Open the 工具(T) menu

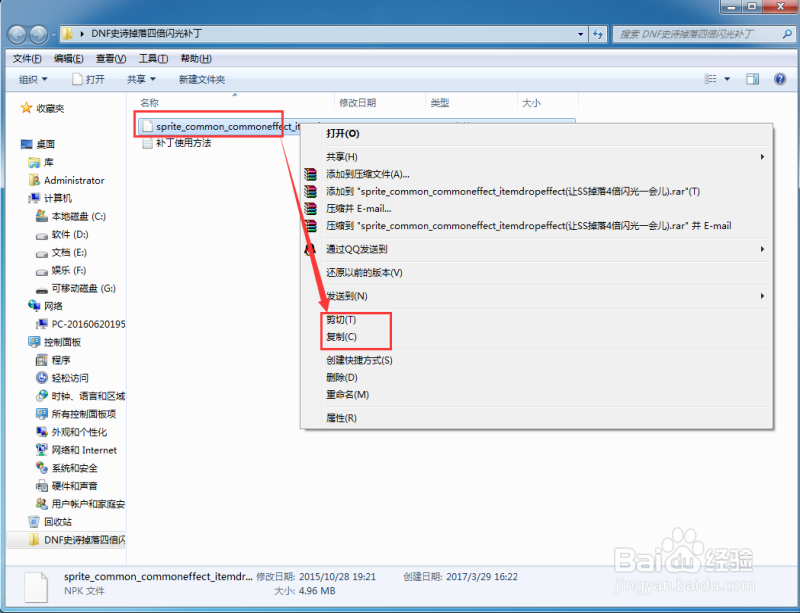click(x=153, y=59)
